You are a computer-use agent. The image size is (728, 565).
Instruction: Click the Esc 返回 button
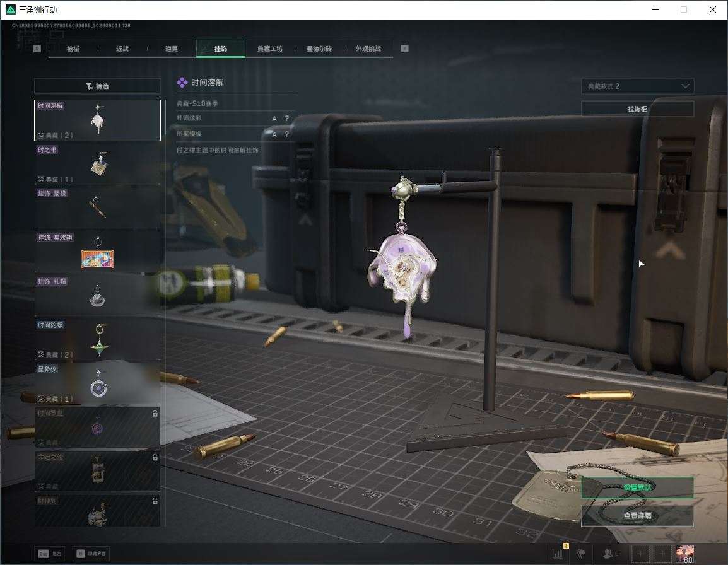50,554
